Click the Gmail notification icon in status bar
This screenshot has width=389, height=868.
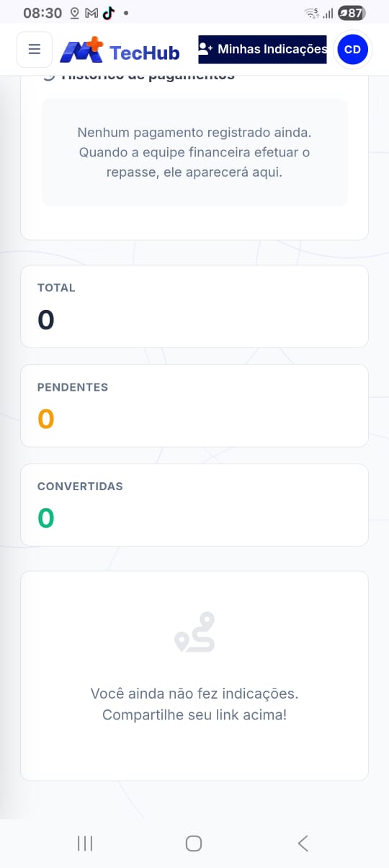[x=91, y=13]
